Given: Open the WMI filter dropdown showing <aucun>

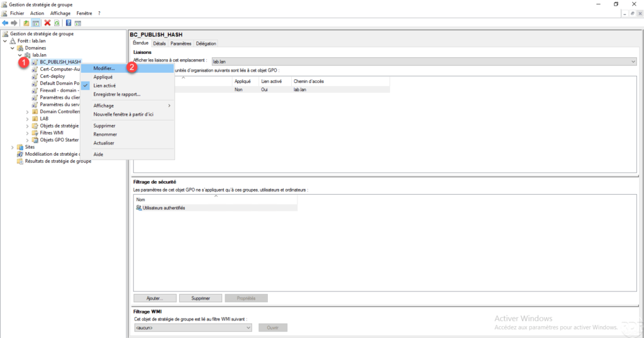Looking at the screenshot, I should 193,327.
